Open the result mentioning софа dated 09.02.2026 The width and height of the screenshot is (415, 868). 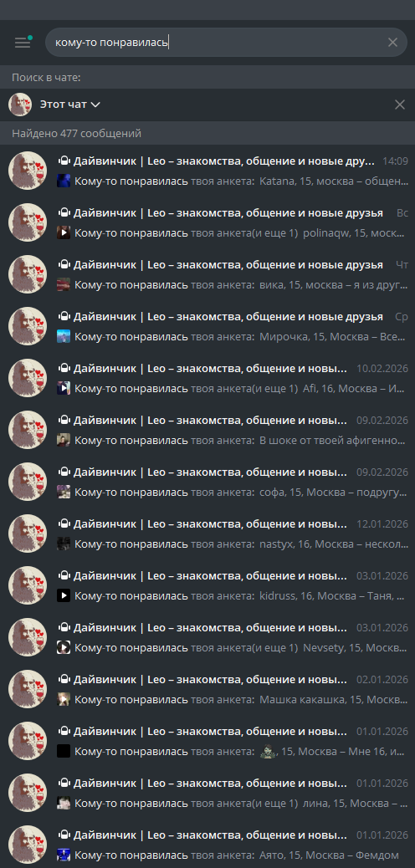[x=207, y=483]
